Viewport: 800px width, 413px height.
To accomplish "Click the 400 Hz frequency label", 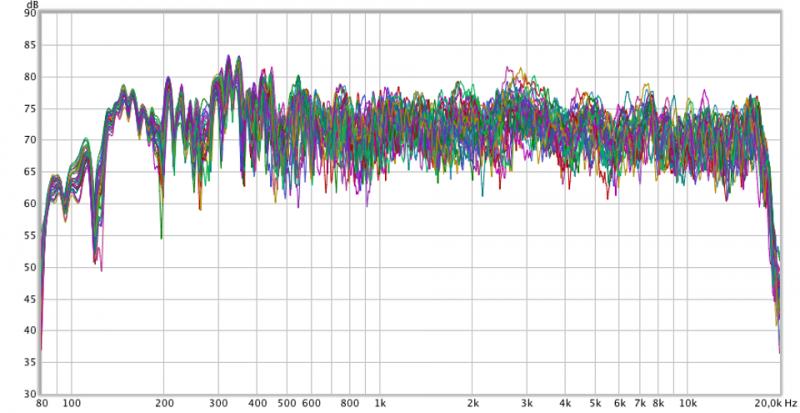I will tap(257, 403).
